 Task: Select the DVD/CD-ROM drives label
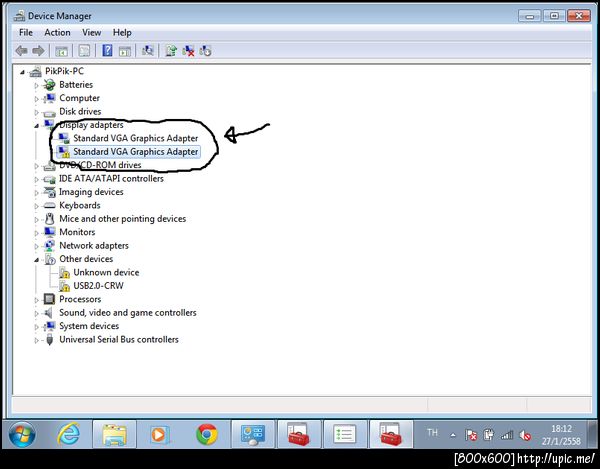(100, 165)
